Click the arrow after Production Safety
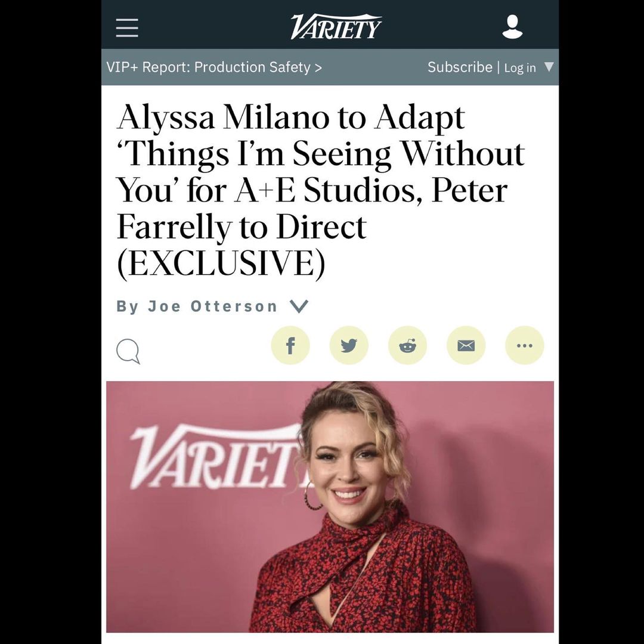The height and width of the screenshot is (644, 644). (318, 67)
